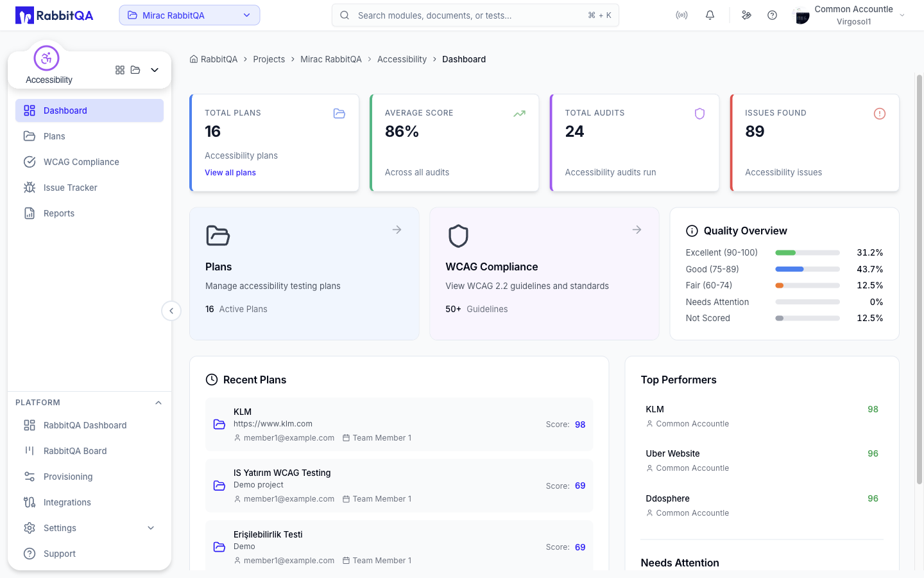Screen dimensions: 924x578
Task: Collapse the Platform section
Action: 158,403
